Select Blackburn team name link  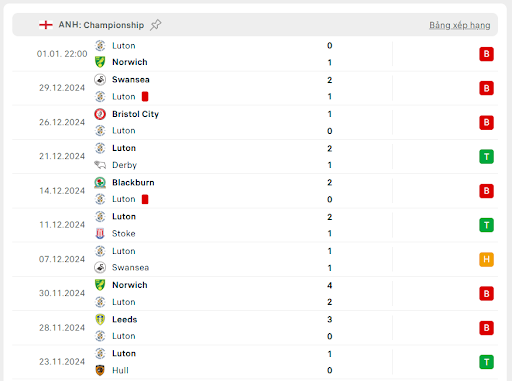click(133, 183)
